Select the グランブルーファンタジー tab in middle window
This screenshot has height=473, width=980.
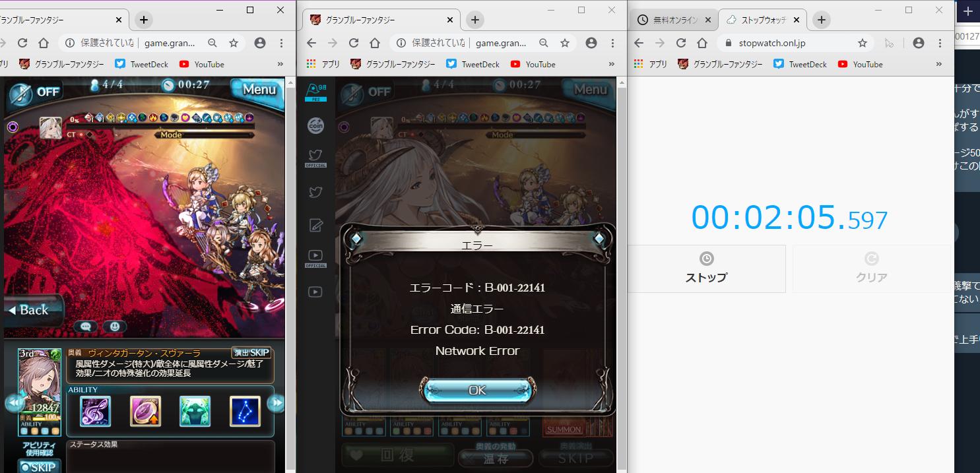click(x=381, y=20)
